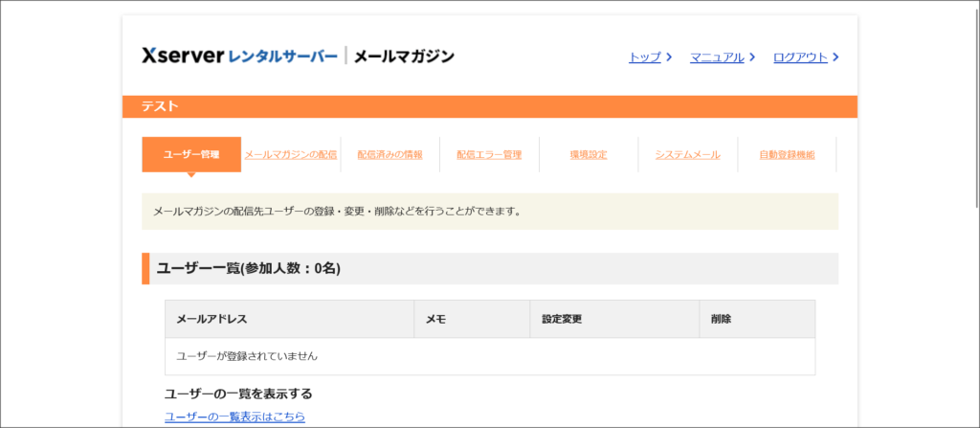The image size is (980, 428).
Task: Click the chevron arrow beside ログアウト
Action: click(835, 57)
